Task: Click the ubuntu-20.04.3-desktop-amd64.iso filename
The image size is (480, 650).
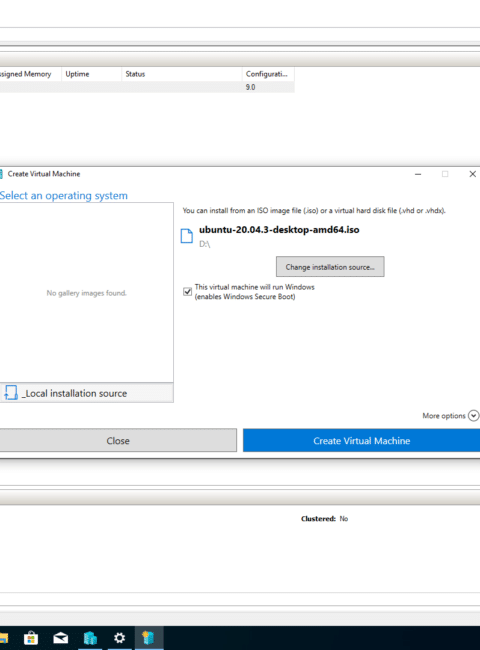Action: tap(279, 230)
